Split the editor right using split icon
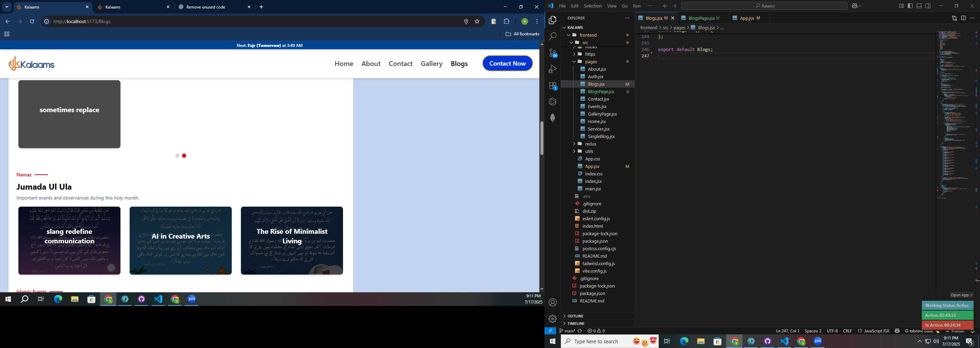980x348 pixels. pyautogui.click(x=963, y=18)
